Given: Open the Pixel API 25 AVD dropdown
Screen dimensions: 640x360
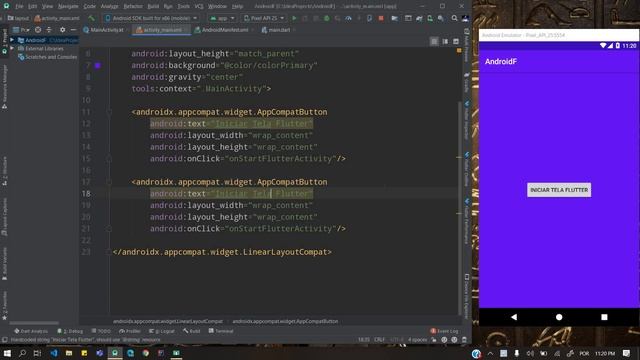Looking at the screenshot, I should pos(264,18).
